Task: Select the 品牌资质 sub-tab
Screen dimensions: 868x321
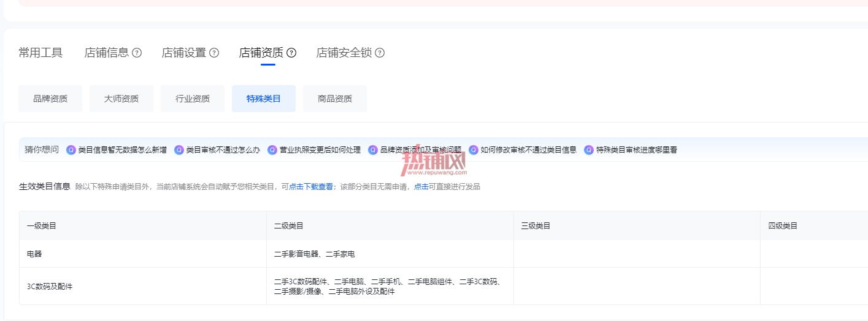Action: tap(50, 99)
